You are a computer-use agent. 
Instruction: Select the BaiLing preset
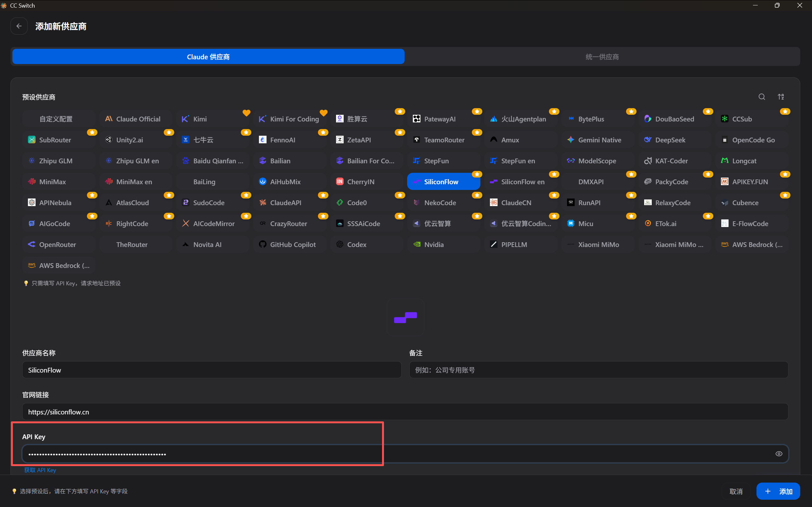[213, 181]
